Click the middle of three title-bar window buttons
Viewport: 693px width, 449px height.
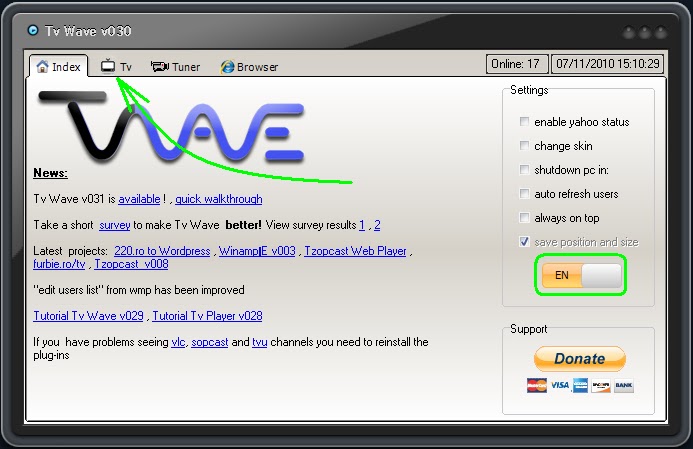[x=644, y=32]
